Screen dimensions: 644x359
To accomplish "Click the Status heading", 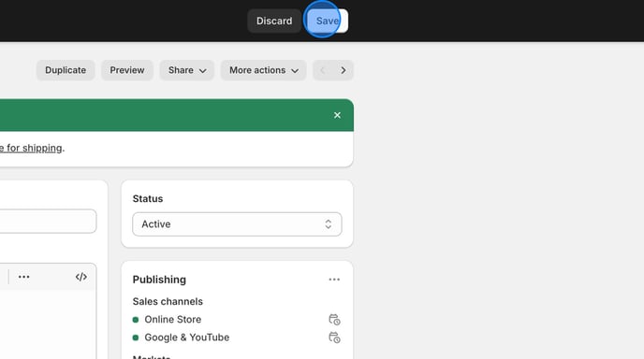I will (x=148, y=198).
